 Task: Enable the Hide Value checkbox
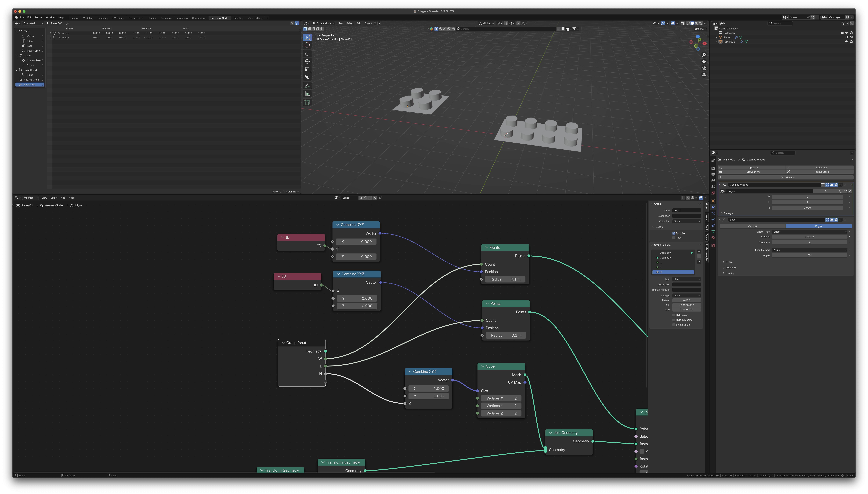(x=674, y=315)
